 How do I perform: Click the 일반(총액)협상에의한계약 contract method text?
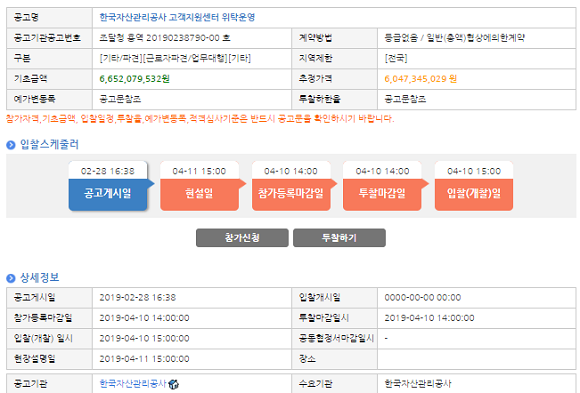pos(476,38)
